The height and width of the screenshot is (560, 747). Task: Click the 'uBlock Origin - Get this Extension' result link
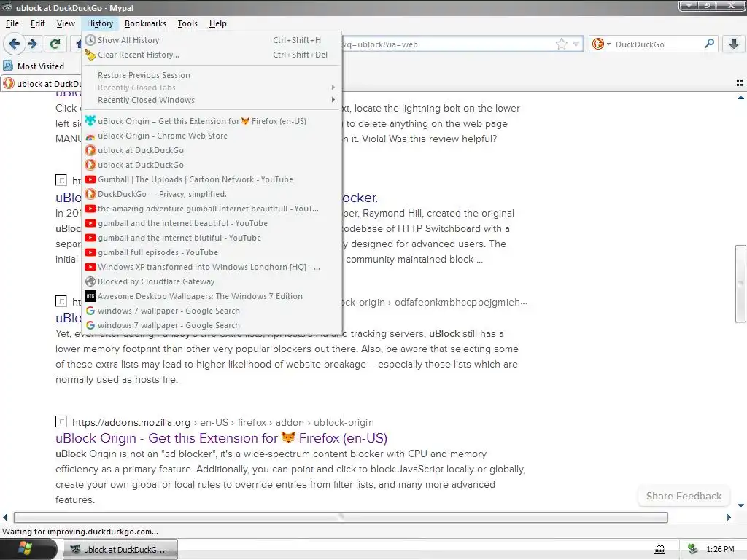click(x=221, y=437)
